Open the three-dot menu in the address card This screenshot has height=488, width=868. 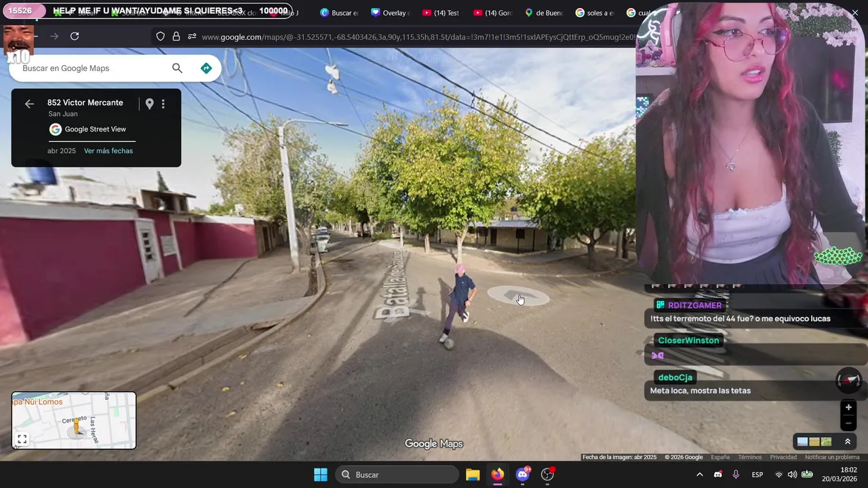[x=163, y=104]
